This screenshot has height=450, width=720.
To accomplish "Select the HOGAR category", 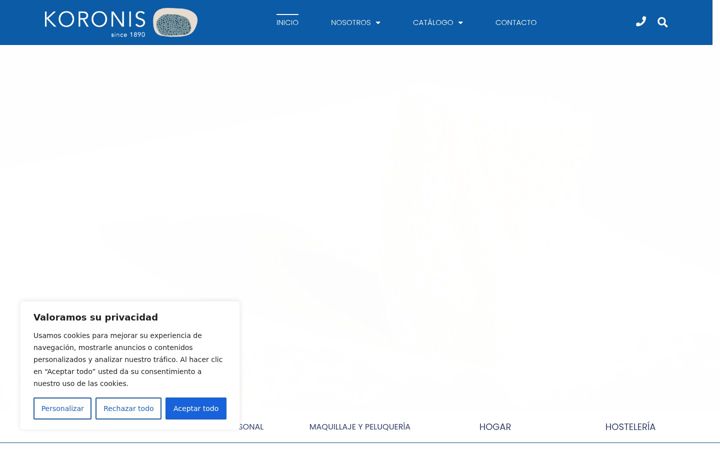I will [x=495, y=427].
